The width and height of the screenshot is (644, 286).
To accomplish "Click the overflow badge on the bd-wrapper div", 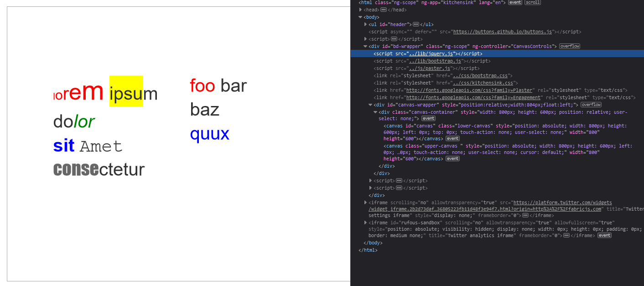I will pos(570,46).
